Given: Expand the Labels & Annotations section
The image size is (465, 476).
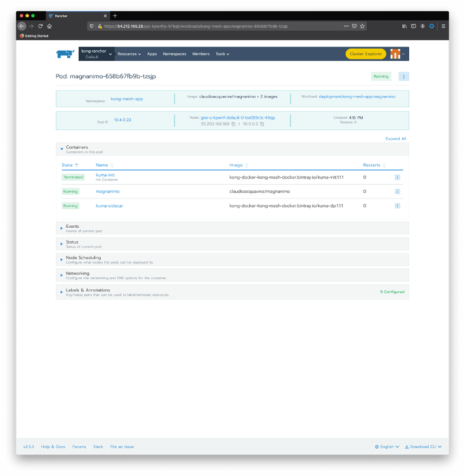Looking at the screenshot, I should point(62,292).
